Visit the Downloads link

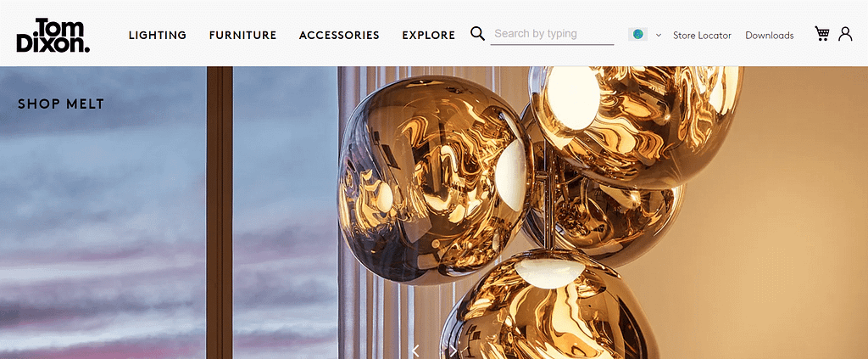770,36
